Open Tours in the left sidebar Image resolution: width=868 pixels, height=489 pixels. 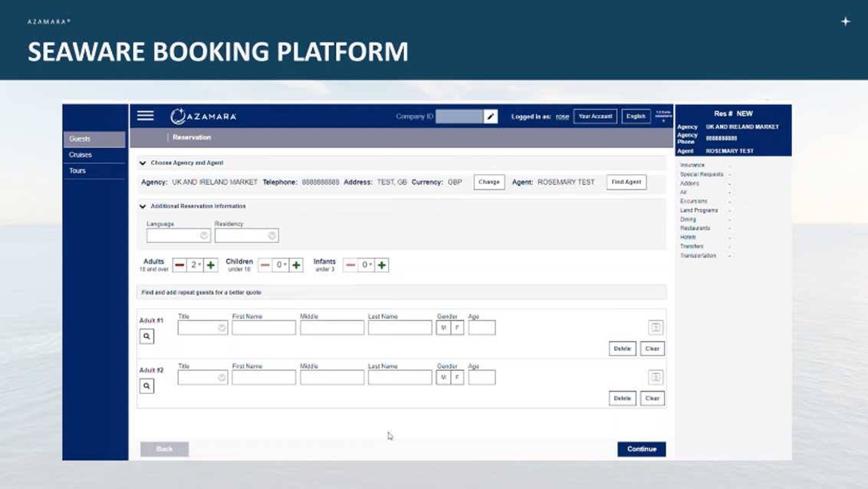(x=77, y=171)
